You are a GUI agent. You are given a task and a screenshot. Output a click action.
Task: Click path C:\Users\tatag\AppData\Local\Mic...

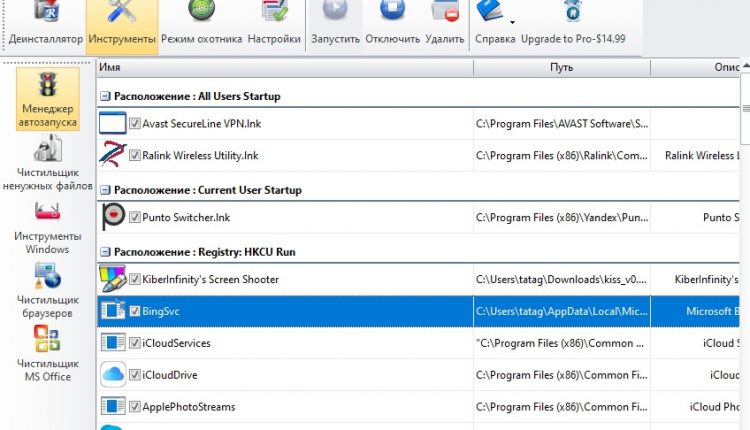point(562,311)
